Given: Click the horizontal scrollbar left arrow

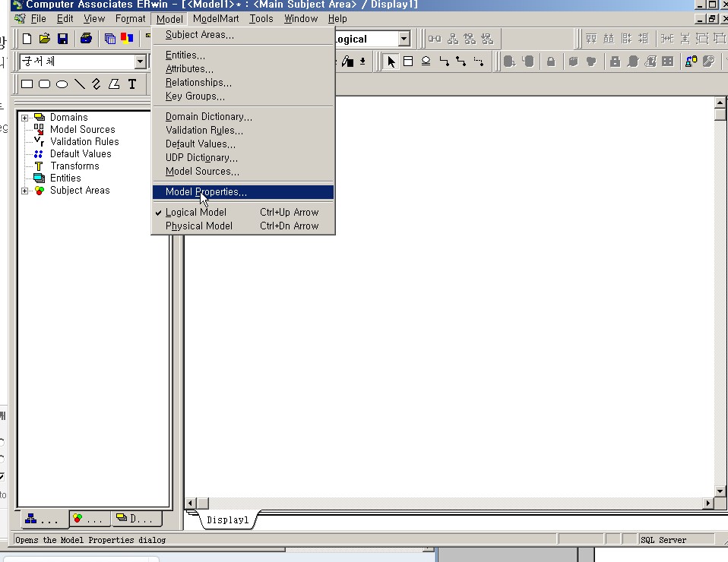Looking at the screenshot, I should 190,503.
